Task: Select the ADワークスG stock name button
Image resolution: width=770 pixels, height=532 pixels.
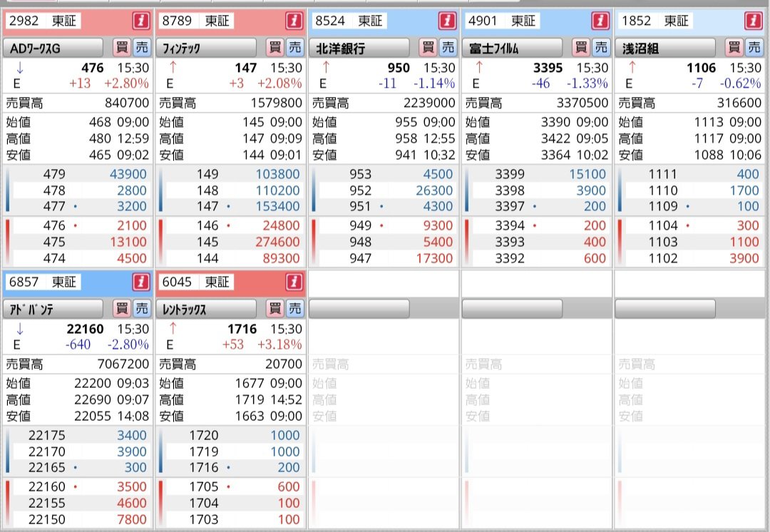Action: [x=53, y=48]
